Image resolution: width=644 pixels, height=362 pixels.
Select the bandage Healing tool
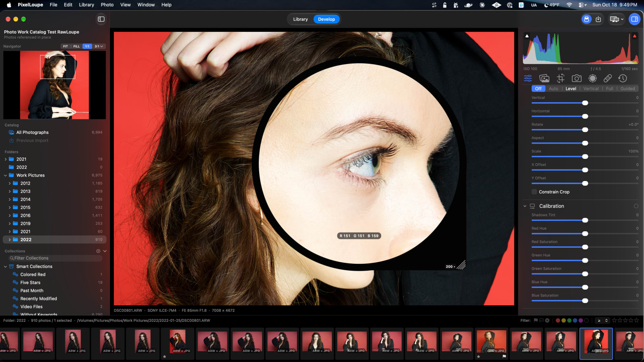tap(608, 78)
